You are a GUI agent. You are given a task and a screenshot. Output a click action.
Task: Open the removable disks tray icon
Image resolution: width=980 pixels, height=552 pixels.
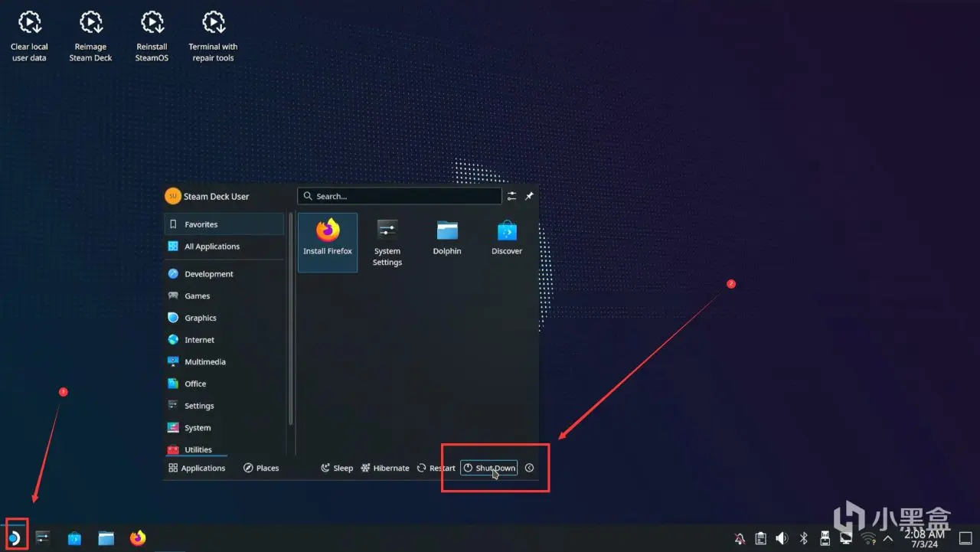point(825,538)
